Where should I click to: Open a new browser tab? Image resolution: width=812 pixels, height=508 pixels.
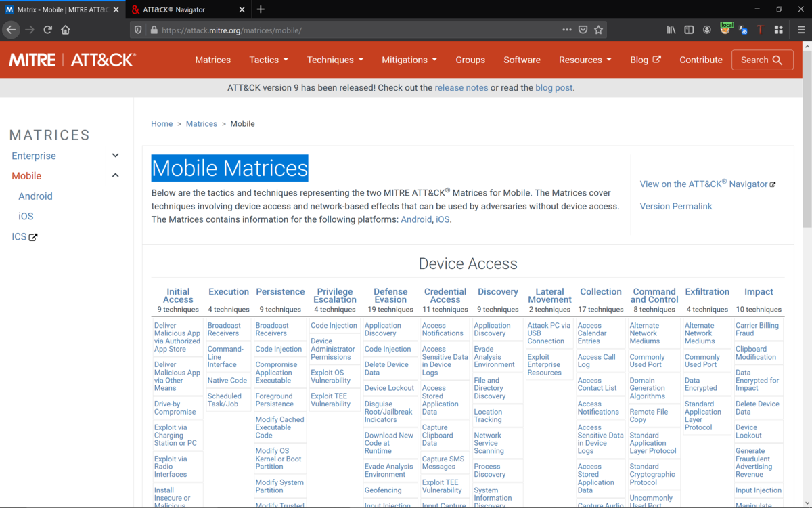coord(261,9)
